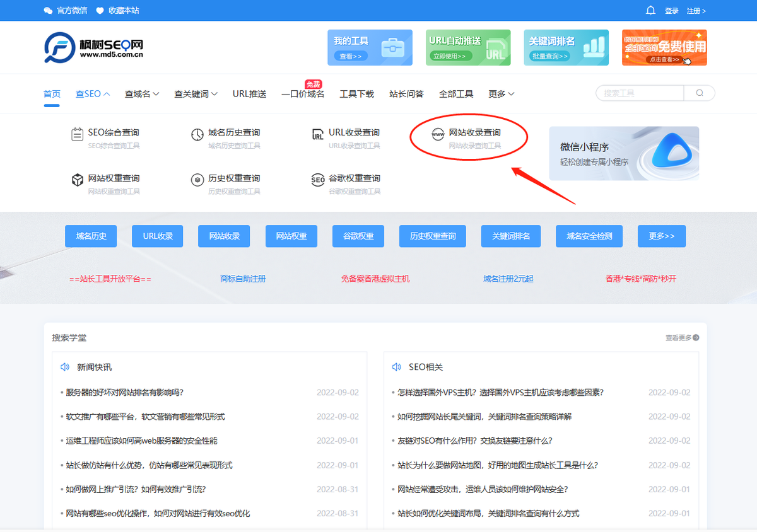
Task: Open article 怎样选择国外VPS主机
Action: 501,392
